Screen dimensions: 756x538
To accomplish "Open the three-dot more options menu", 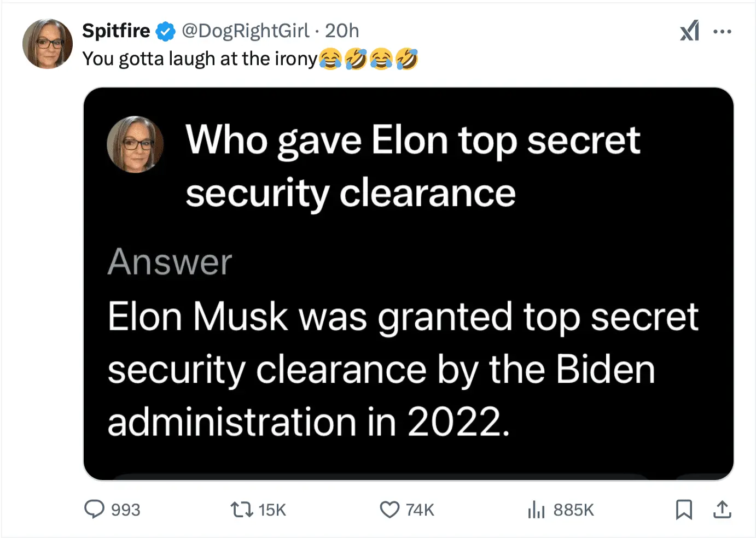I will click(x=722, y=32).
